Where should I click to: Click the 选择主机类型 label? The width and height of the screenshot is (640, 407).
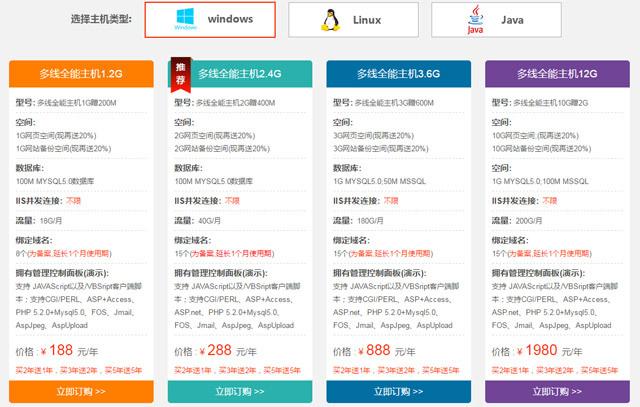(x=101, y=19)
